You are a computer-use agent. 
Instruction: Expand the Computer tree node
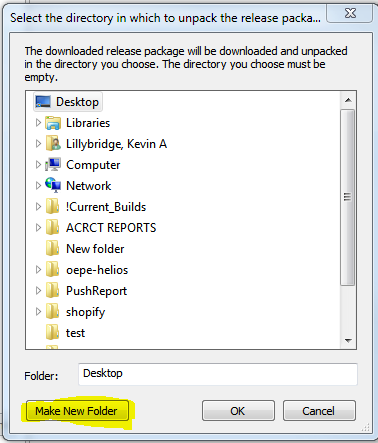tap(38, 165)
